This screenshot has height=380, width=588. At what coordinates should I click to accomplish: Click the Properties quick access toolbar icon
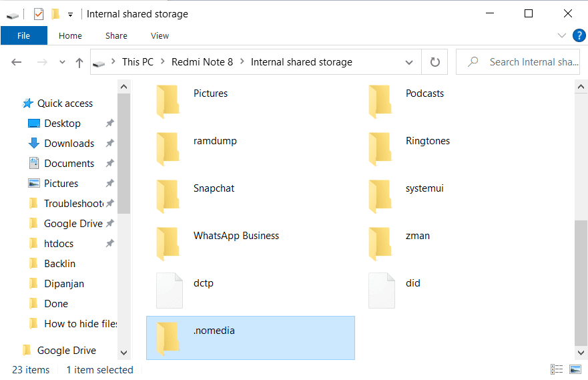[39, 14]
